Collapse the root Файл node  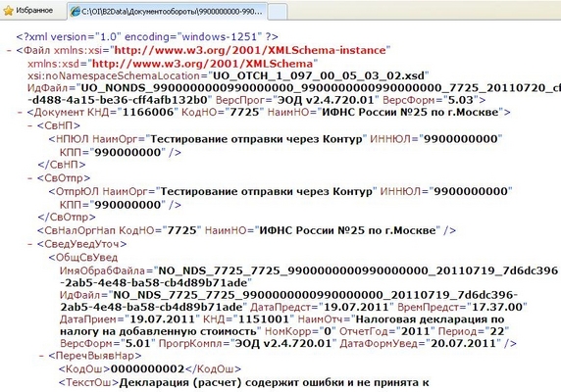(x=9, y=50)
